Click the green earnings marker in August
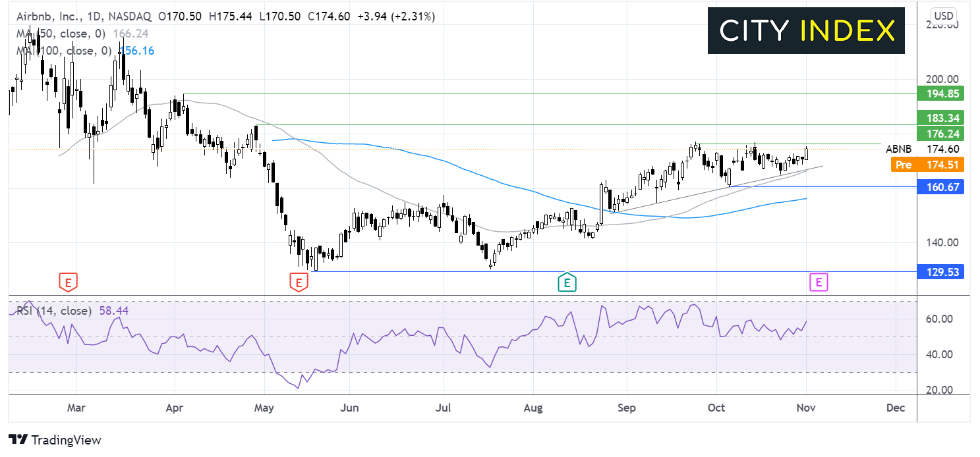 pos(567,282)
